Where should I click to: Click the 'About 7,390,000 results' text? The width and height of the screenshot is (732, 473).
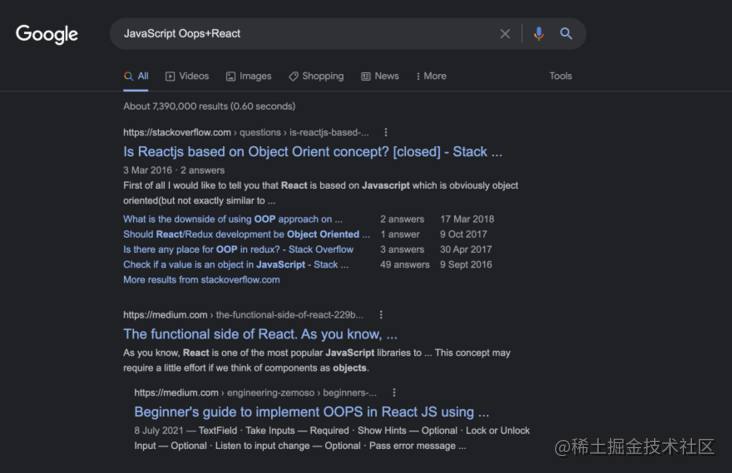pos(209,106)
